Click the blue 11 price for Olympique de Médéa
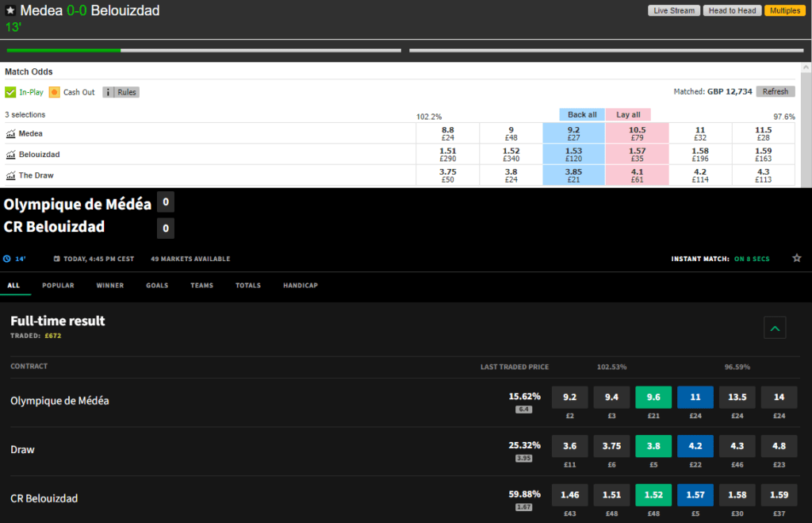 (695, 397)
